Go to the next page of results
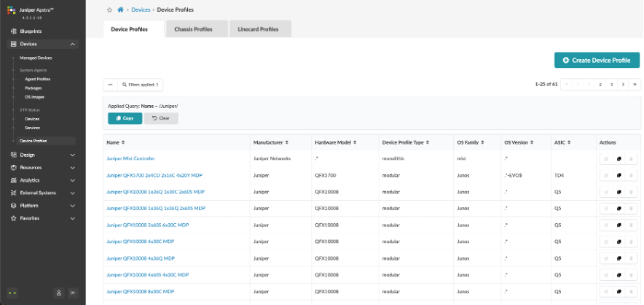Image resolution: width=644 pixels, height=305 pixels. click(623, 85)
